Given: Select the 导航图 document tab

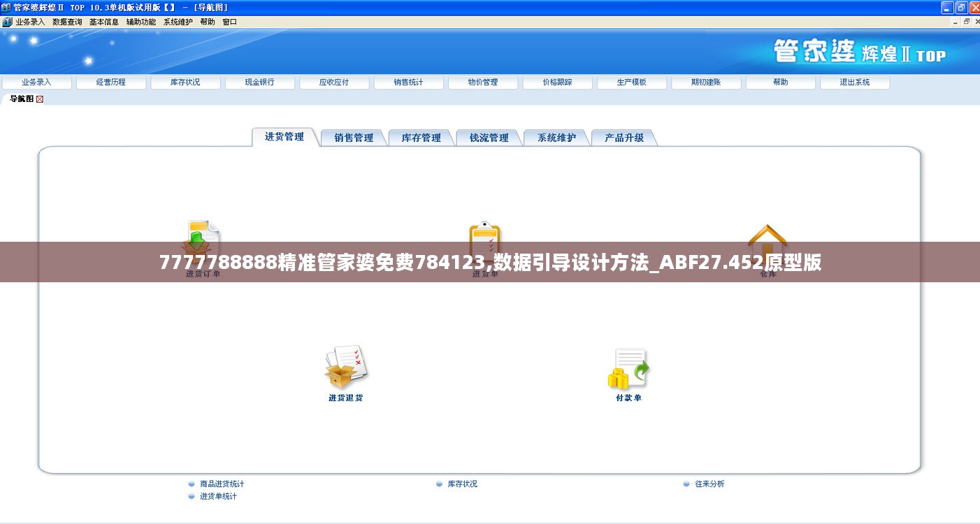Looking at the screenshot, I should coord(22,99).
